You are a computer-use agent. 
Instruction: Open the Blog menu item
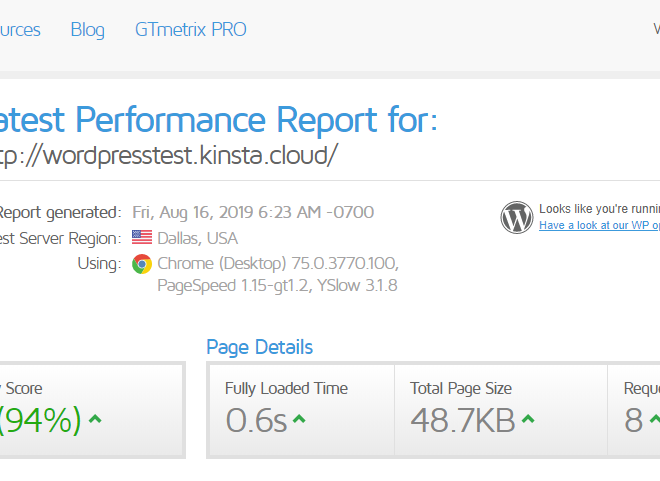(x=88, y=30)
